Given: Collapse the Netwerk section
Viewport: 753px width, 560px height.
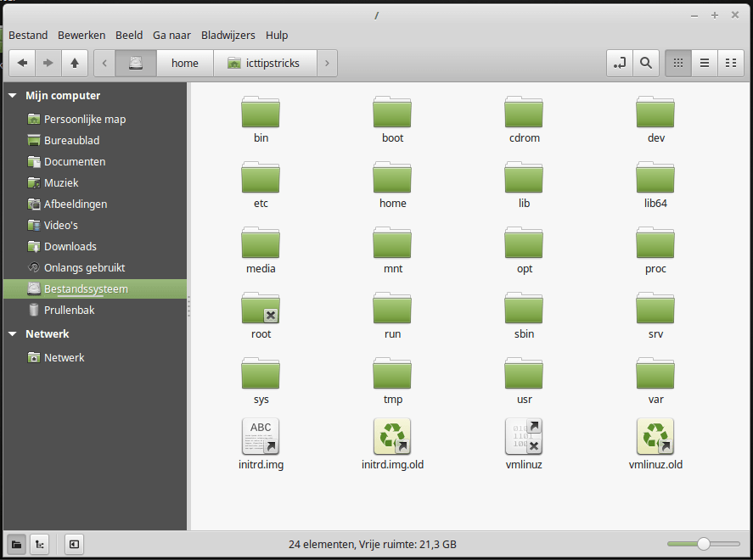Looking at the screenshot, I should click(13, 334).
